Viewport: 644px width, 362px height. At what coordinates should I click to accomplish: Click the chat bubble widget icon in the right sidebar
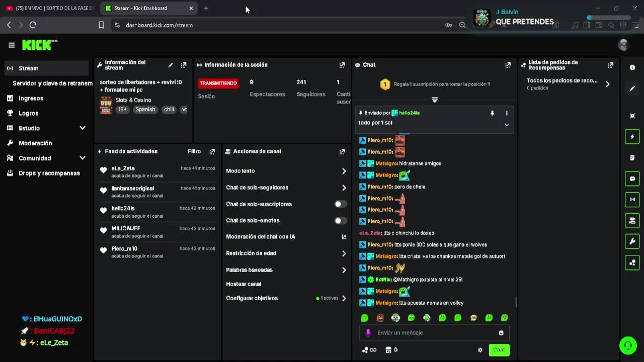pos(632,178)
